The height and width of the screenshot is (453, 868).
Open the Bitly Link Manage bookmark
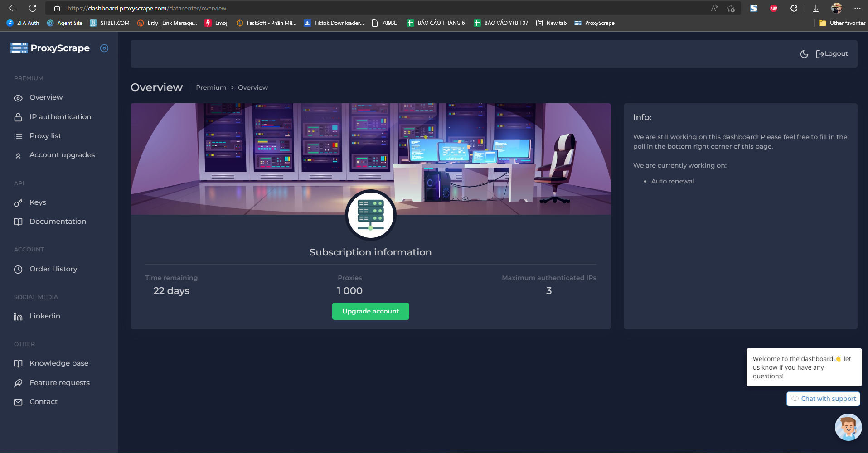coord(167,23)
